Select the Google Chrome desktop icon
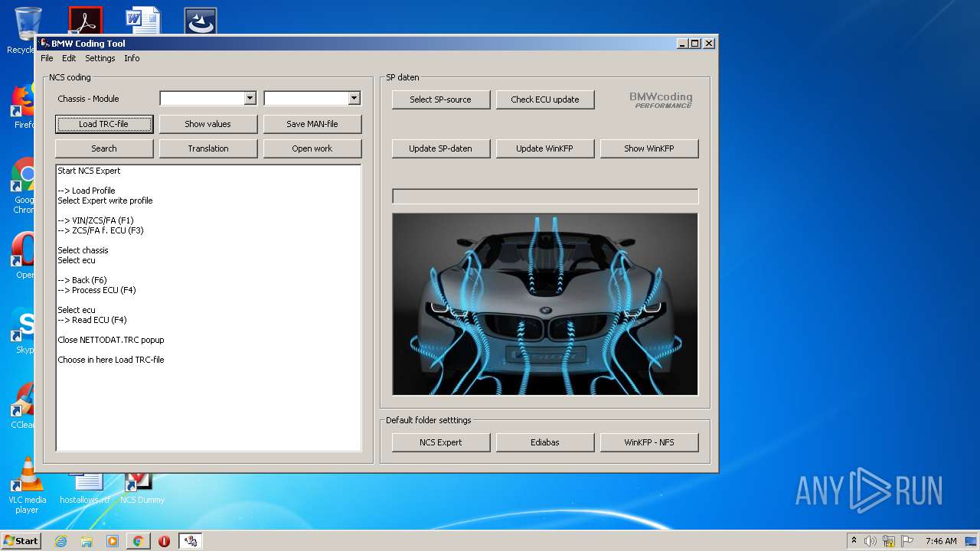 23,186
